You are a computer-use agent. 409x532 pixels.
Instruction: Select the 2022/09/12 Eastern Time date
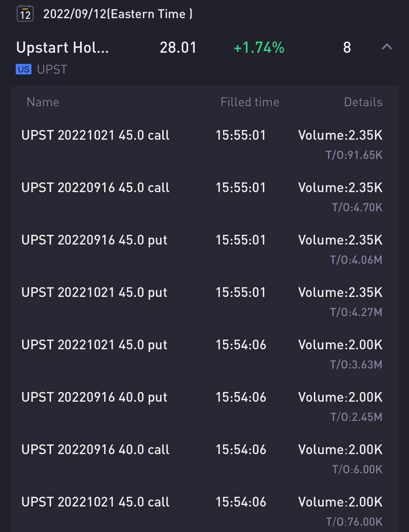point(117,14)
